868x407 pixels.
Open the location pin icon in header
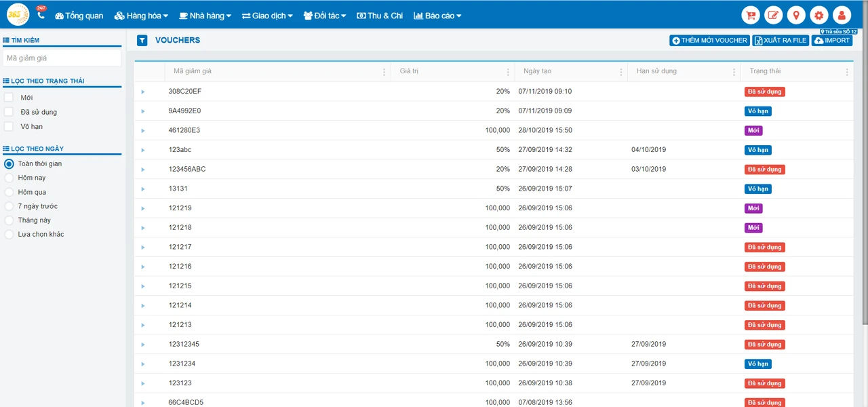pyautogui.click(x=796, y=16)
